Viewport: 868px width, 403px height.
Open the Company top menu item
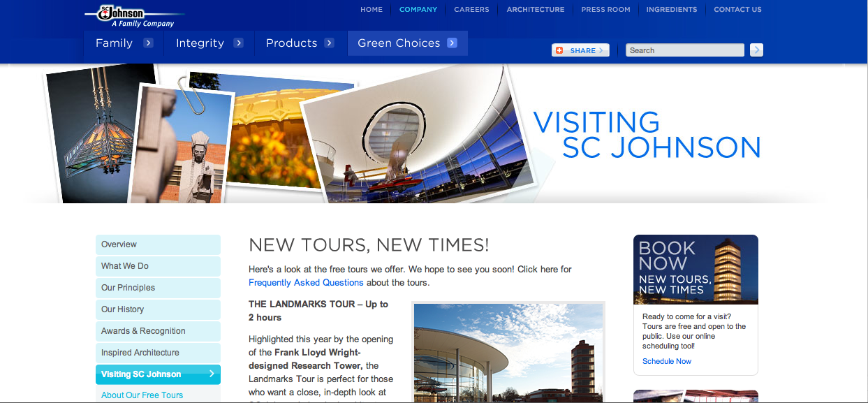tap(418, 10)
